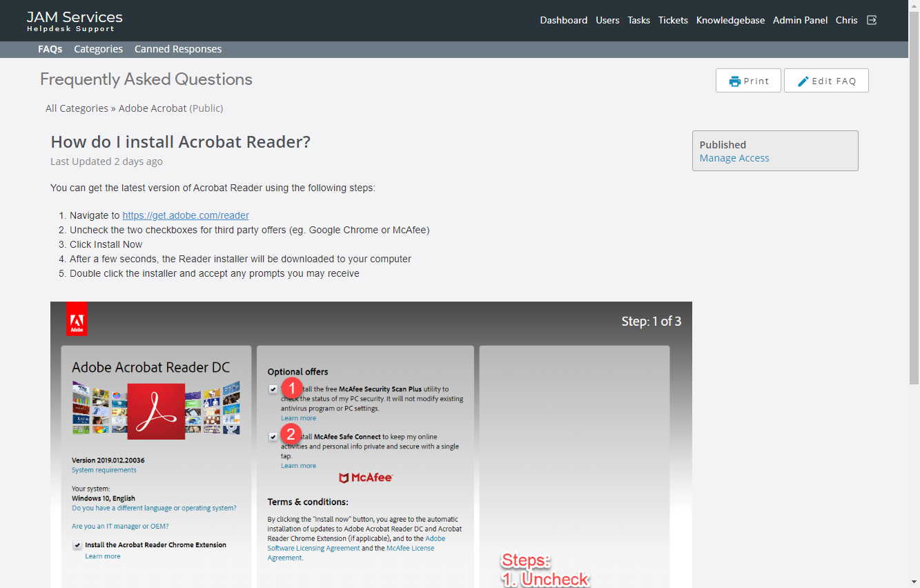The height and width of the screenshot is (588, 920).
Task: Open the Users menu item
Action: [607, 20]
